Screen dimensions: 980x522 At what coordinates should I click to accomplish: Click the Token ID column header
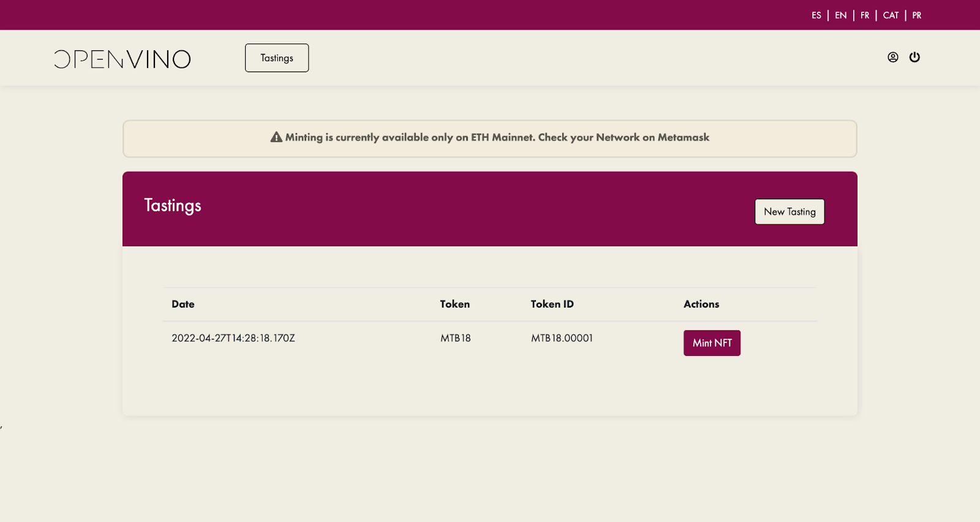[552, 304]
